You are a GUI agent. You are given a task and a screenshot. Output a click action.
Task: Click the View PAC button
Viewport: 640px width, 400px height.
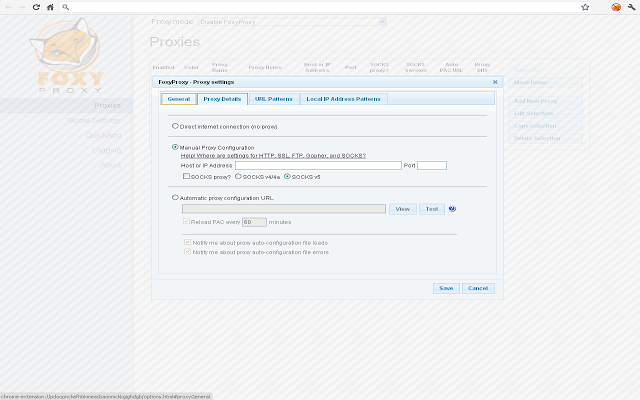402,209
